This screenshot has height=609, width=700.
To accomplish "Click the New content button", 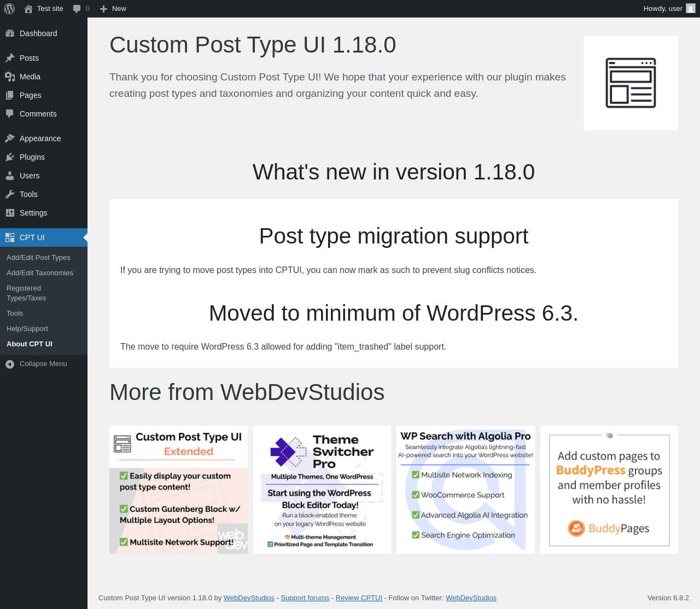I will click(113, 9).
